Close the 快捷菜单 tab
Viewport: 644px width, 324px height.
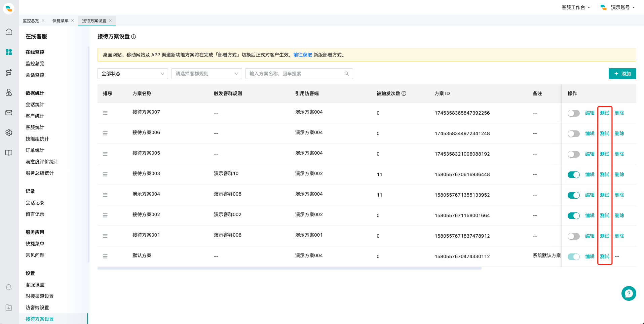pyautogui.click(x=73, y=21)
